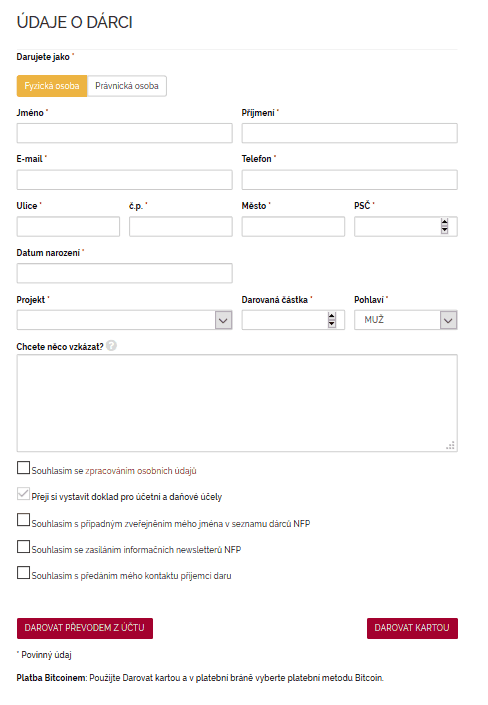Focus the Jméno input field

(x=125, y=133)
